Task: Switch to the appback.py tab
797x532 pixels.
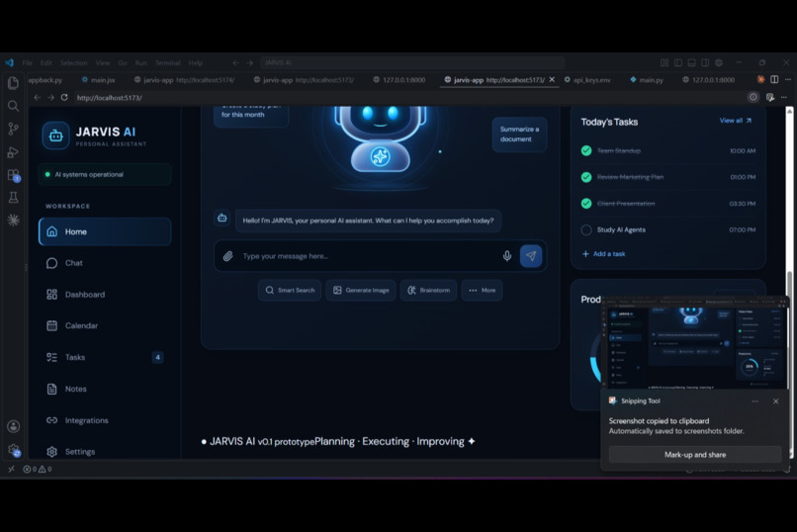Action: pos(45,80)
